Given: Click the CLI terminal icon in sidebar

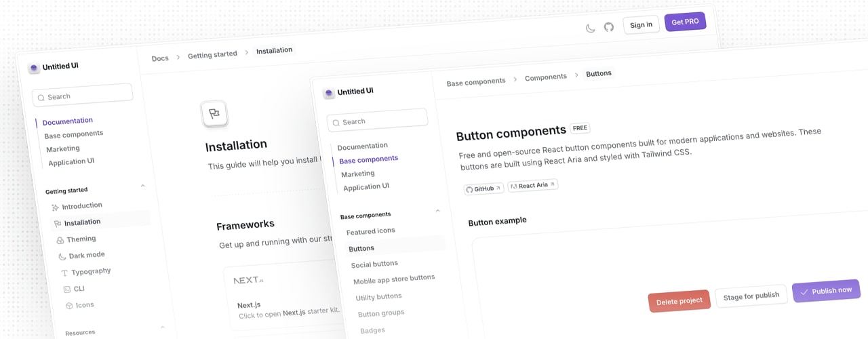Looking at the screenshot, I should coord(66,290).
